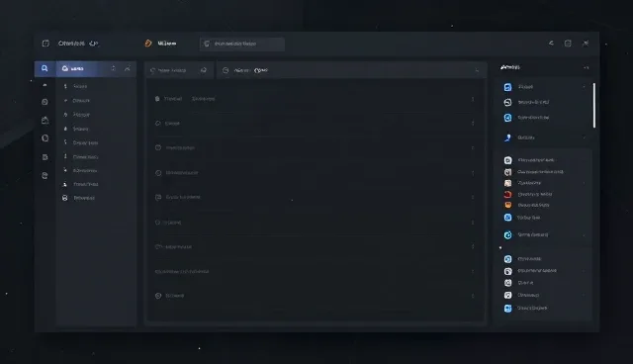Open the three-dot menu on the first main list row
633x364 pixels.
click(x=473, y=99)
